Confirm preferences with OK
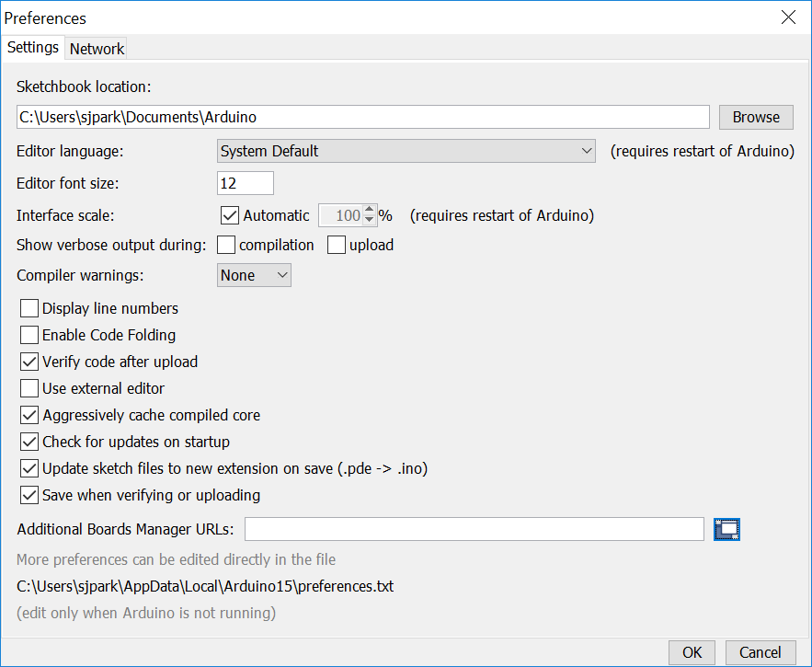Image resolution: width=812 pixels, height=667 pixels. pyautogui.click(x=692, y=652)
